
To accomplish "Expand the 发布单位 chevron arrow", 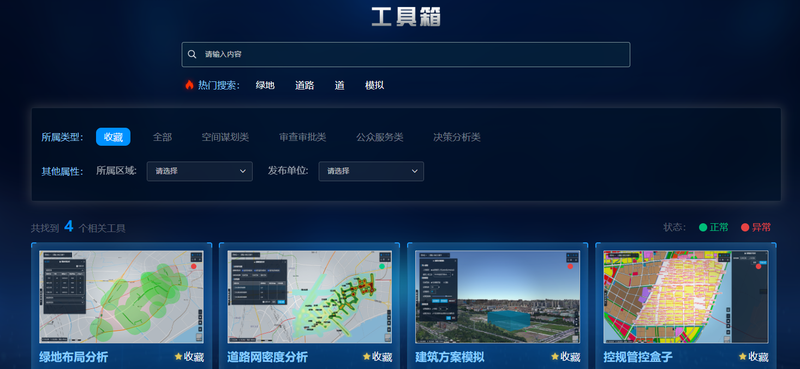I will 414,171.
